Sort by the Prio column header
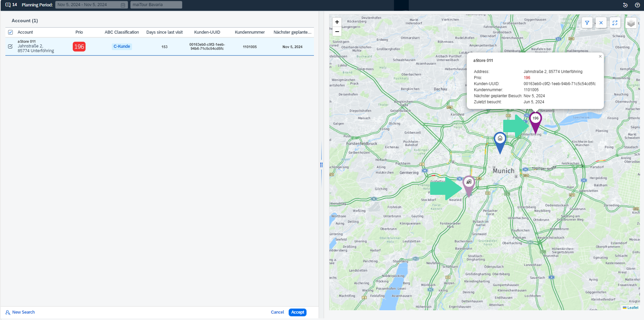644x320 pixels. pyautogui.click(x=79, y=32)
